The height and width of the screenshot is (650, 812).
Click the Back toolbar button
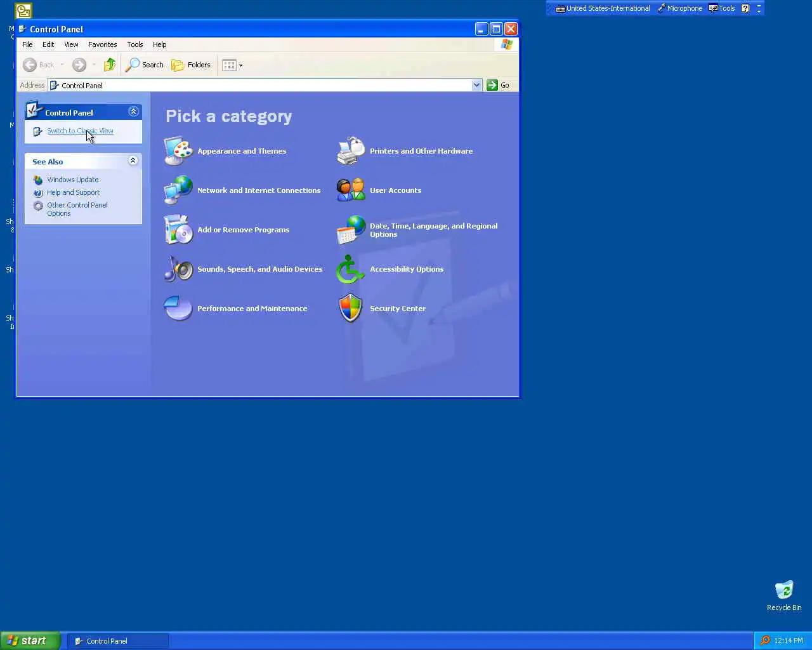(39, 65)
